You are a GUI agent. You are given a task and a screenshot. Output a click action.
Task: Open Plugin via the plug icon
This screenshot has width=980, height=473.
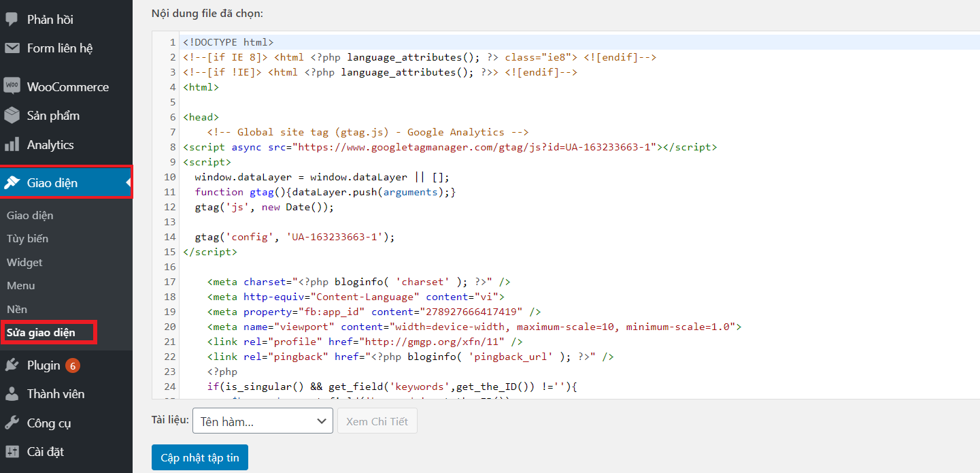coord(13,365)
